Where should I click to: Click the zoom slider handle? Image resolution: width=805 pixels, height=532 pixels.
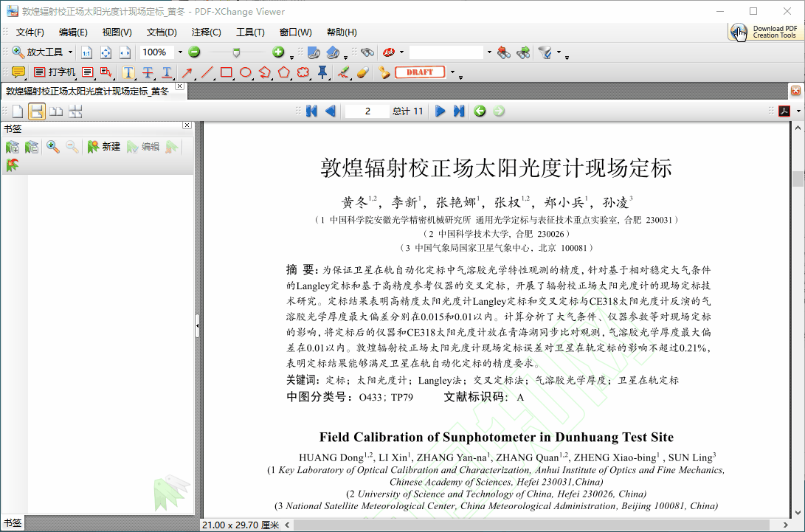[x=236, y=52]
